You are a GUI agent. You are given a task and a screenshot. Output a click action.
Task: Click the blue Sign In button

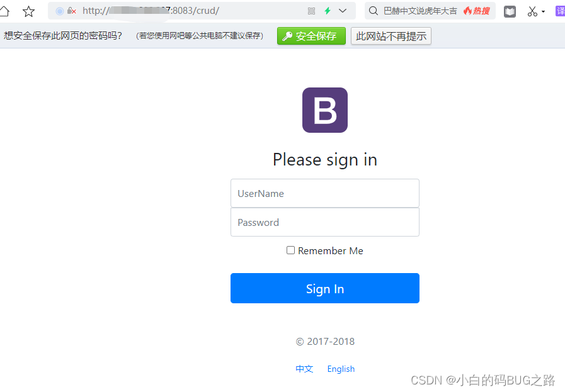[x=325, y=288]
